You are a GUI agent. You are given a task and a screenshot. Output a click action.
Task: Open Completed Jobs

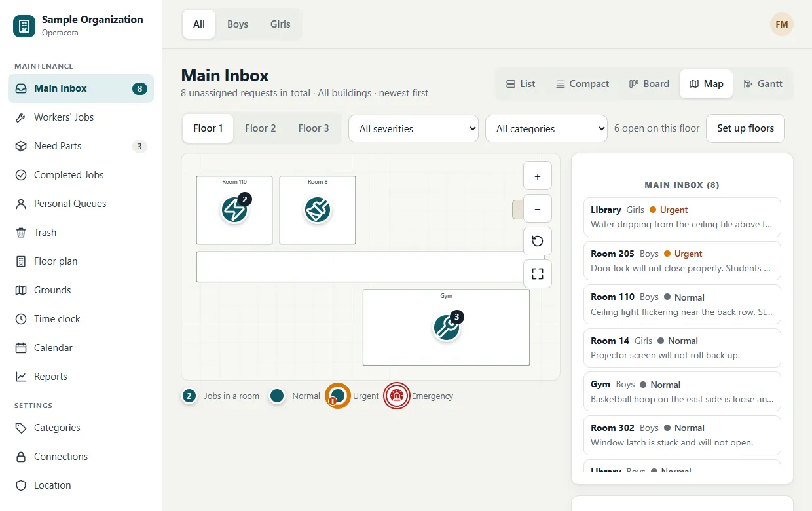point(81,175)
